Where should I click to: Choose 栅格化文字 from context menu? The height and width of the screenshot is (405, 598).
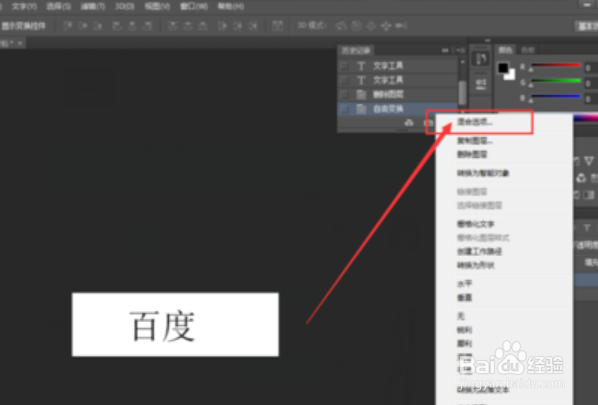(504, 224)
